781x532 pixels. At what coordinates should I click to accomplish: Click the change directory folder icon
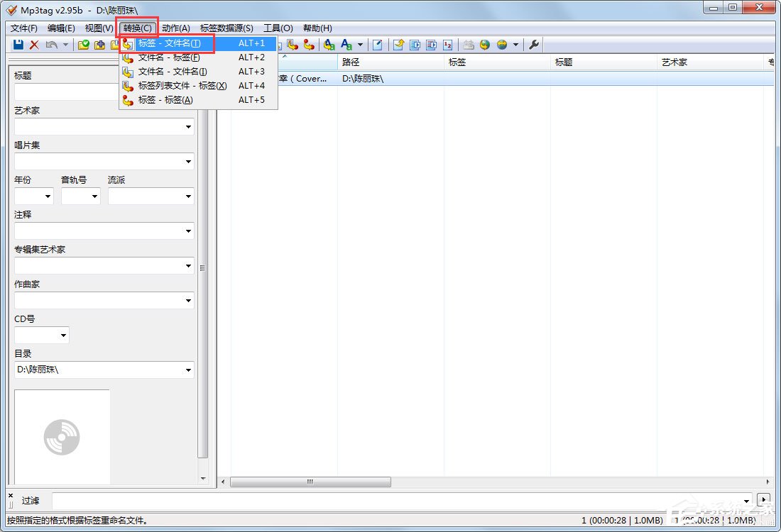point(83,45)
